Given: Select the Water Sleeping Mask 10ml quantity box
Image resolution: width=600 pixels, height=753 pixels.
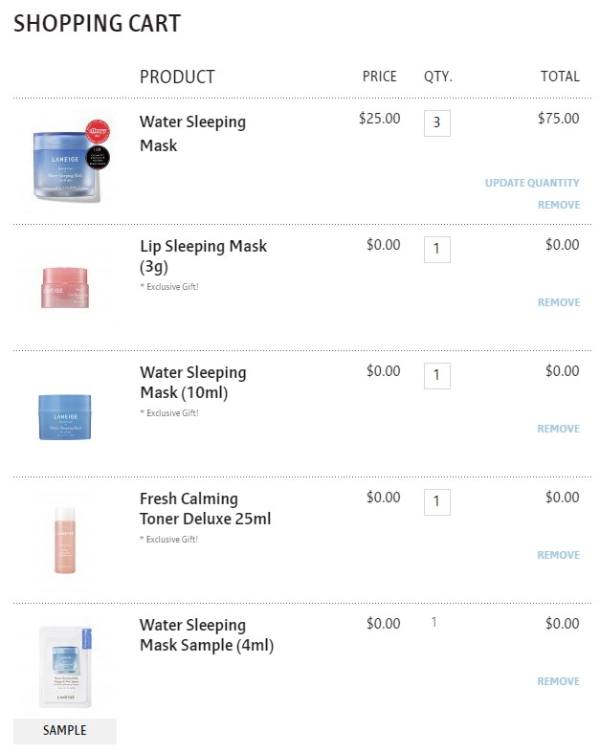Looking at the screenshot, I should click(437, 376).
